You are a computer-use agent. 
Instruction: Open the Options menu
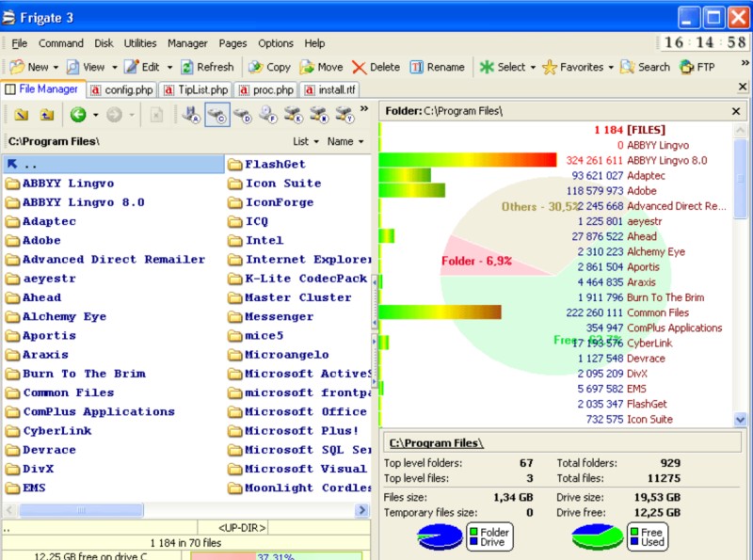pyautogui.click(x=276, y=43)
